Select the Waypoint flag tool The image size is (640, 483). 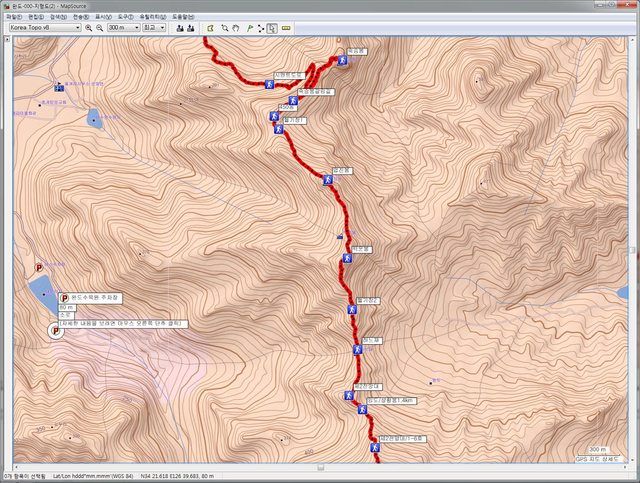[x=250, y=28]
